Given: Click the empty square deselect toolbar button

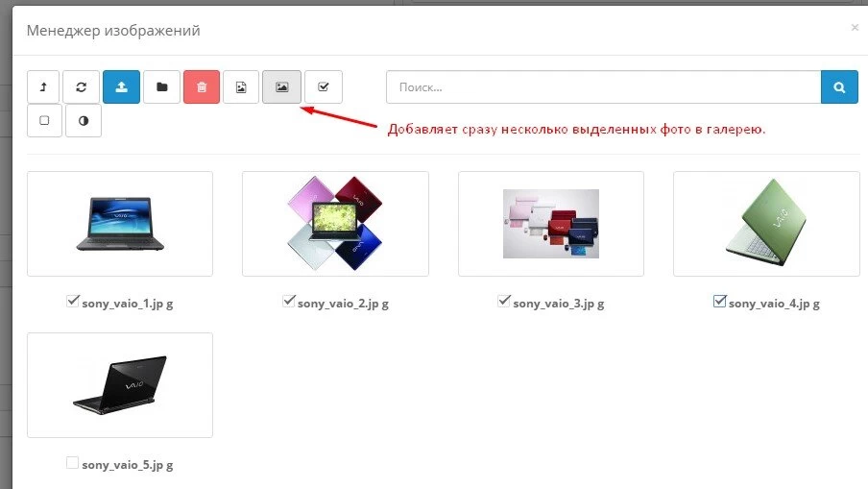Looking at the screenshot, I should 44,120.
